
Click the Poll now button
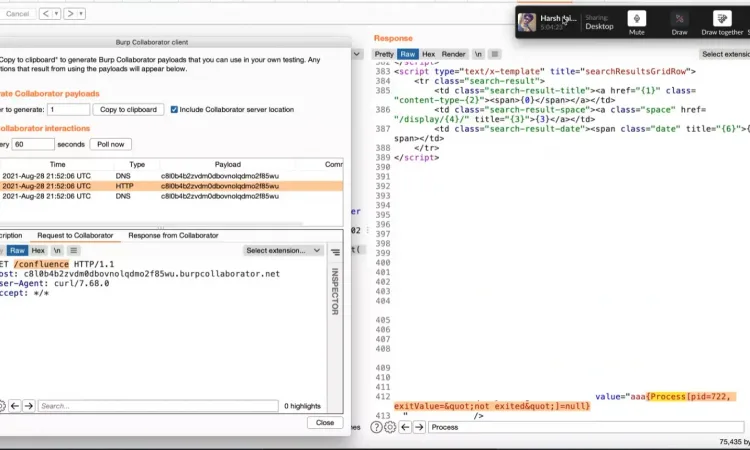tap(110, 144)
